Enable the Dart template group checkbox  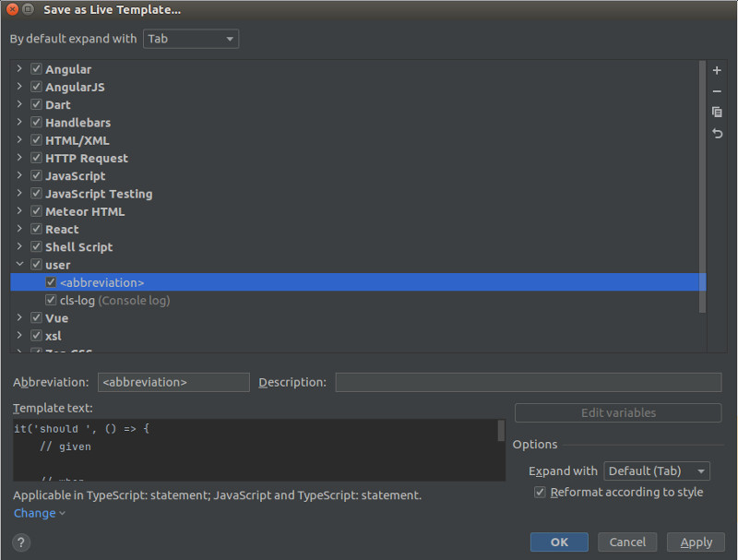pos(35,104)
